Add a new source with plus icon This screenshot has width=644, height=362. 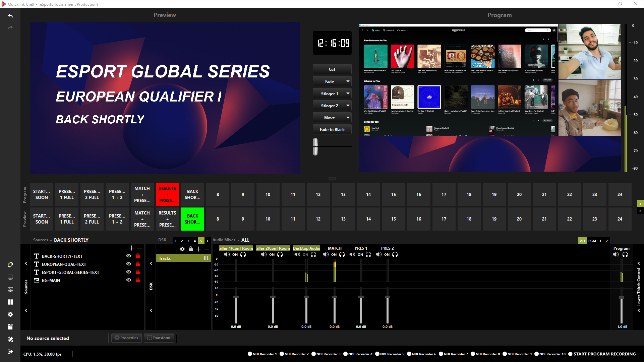tap(131, 248)
